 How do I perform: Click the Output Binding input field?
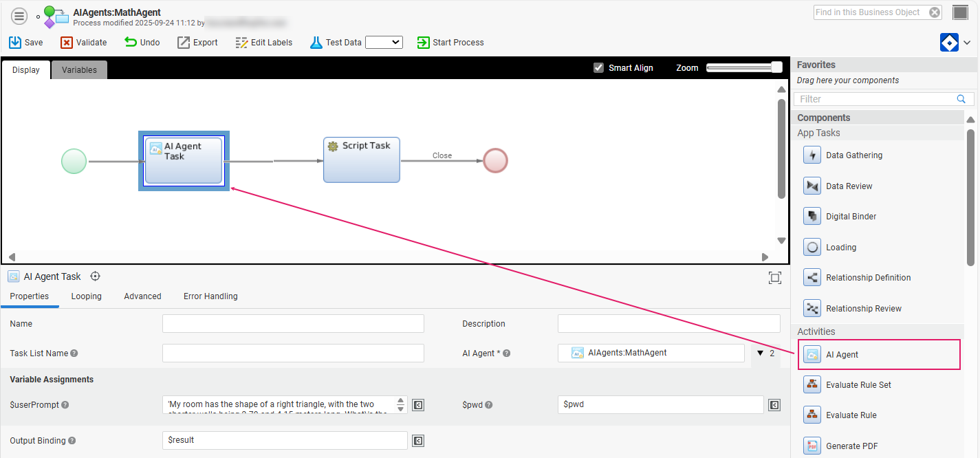tap(285, 440)
